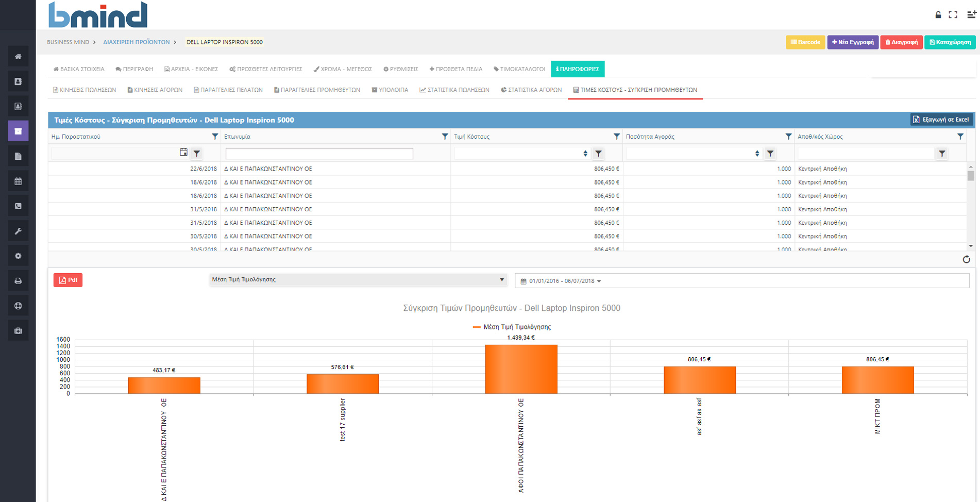Click the 1.439,34 € bar in chart

(x=521, y=369)
